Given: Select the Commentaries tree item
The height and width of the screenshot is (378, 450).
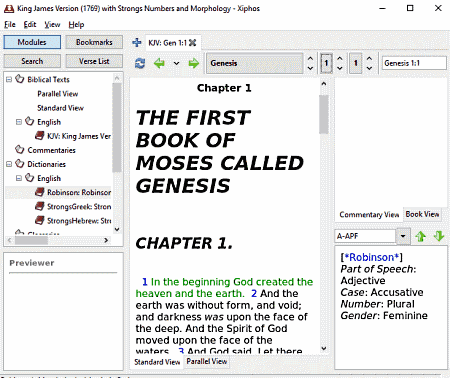Looking at the screenshot, I should [52, 150].
